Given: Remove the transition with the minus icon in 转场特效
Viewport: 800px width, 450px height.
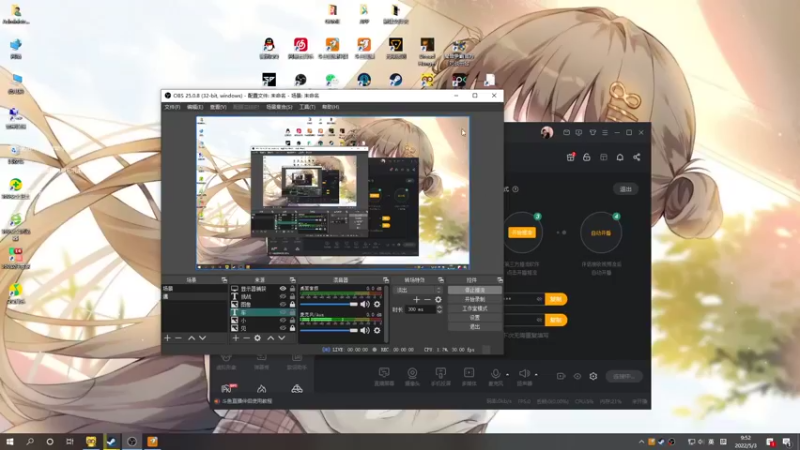Looking at the screenshot, I should pos(427,299).
